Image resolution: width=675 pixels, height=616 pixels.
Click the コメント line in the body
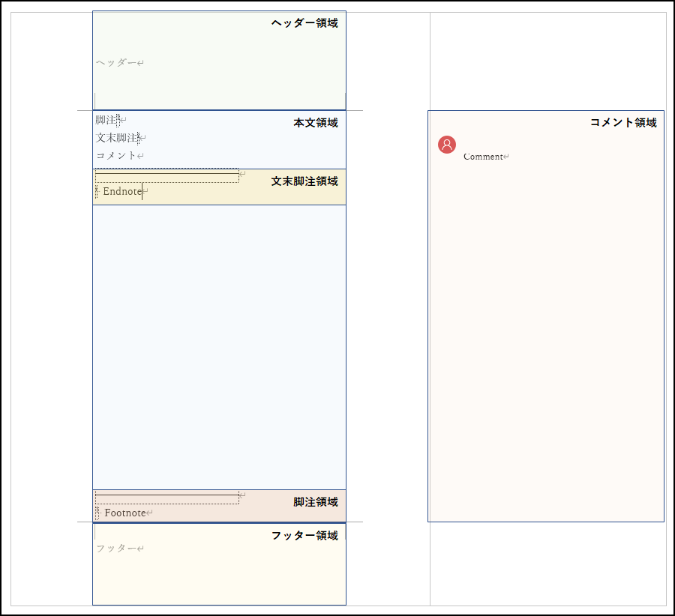(116, 155)
